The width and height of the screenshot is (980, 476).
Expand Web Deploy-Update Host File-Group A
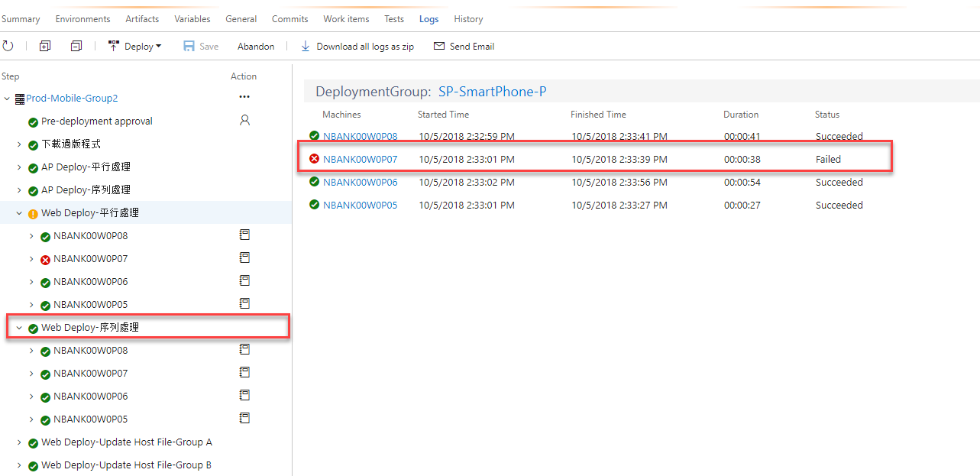pyautogui.click(x=21, y=442)
